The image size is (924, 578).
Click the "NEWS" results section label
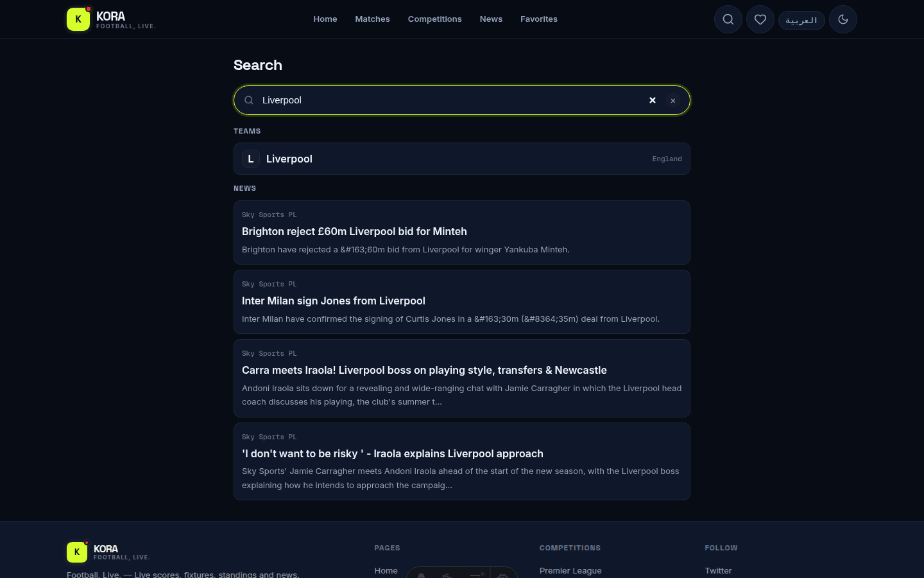pos(244,188)
